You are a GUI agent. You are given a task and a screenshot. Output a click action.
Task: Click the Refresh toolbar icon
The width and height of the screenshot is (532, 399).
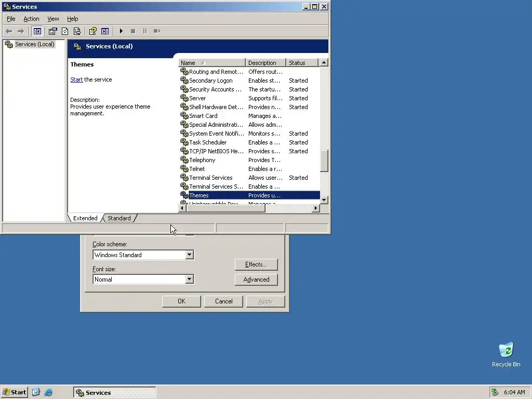point(65,31)
